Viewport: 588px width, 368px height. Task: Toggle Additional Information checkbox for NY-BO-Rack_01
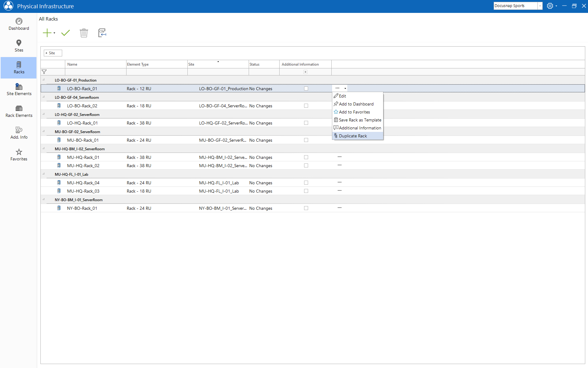tap(306, 208)
